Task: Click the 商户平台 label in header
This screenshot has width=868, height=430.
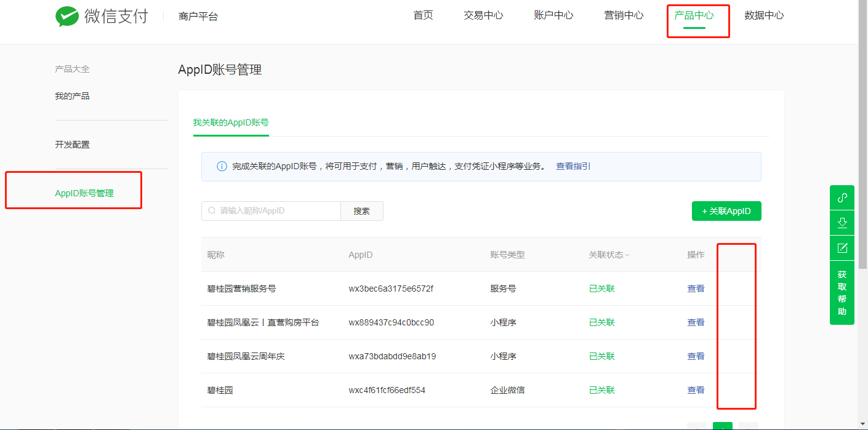Action: [x=198, y=17]
